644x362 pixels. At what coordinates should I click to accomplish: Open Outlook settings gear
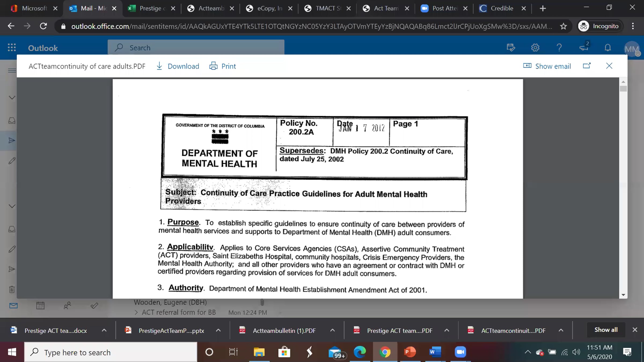[535, 48]
